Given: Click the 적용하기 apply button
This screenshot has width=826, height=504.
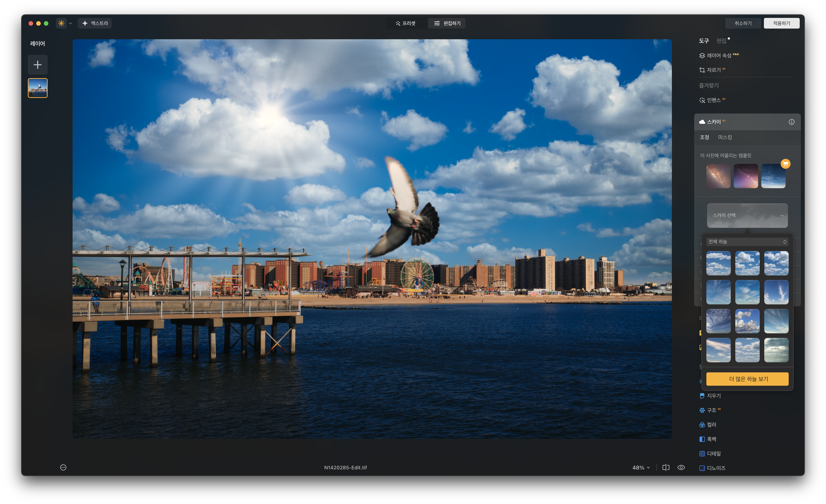Looking at the screenshot, I should point(781,23).
